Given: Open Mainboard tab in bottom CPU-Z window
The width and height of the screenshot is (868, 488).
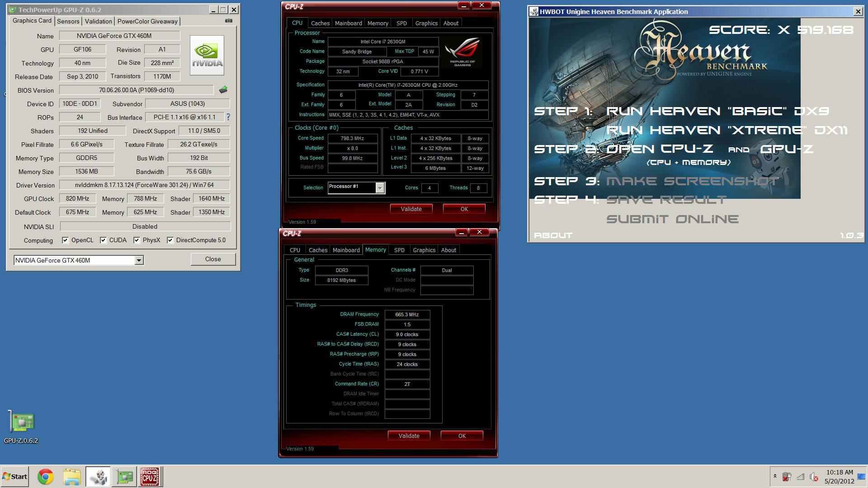Looking at the screenshot, I should (x=346, y=250).
